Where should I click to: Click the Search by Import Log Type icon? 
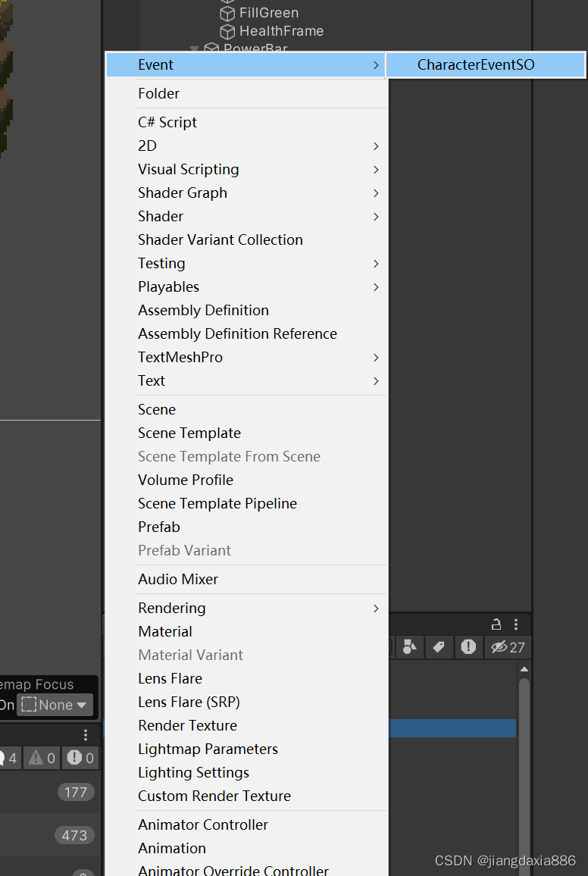click(x=468, y=647)
